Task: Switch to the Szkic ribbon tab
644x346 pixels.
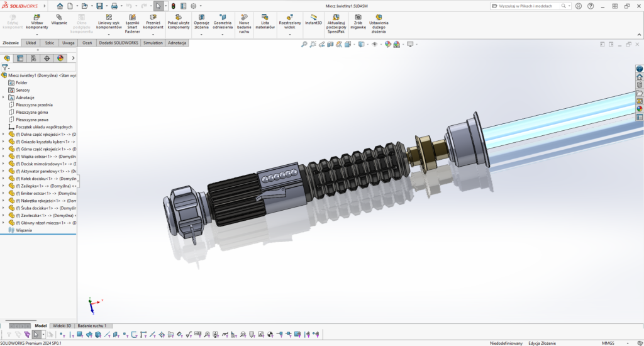Action: [x=50, y=43]
